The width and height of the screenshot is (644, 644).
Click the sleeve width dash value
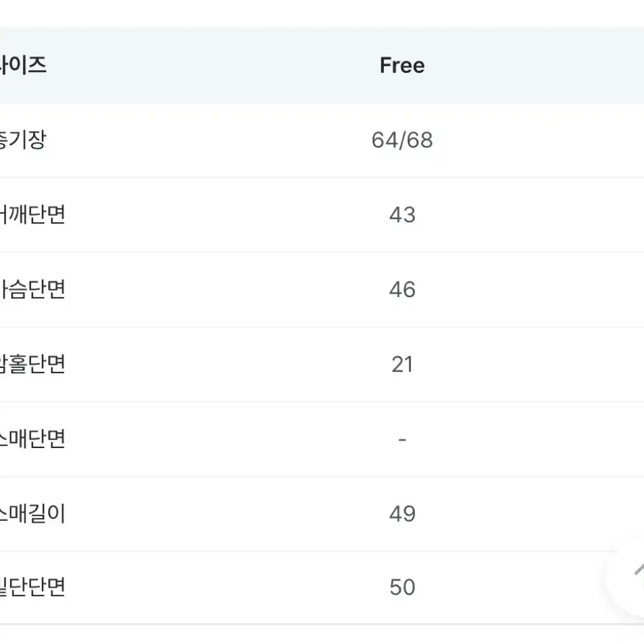[402, 440]
